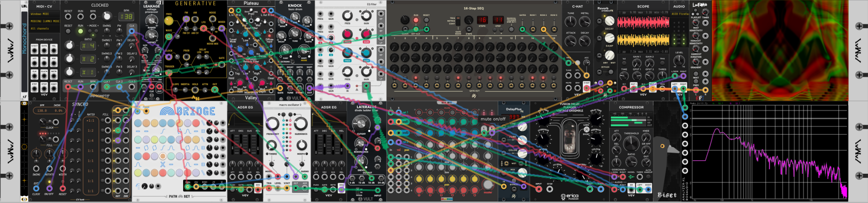
Task: Click the OUT jack on Generative
Action: point(214,89)
